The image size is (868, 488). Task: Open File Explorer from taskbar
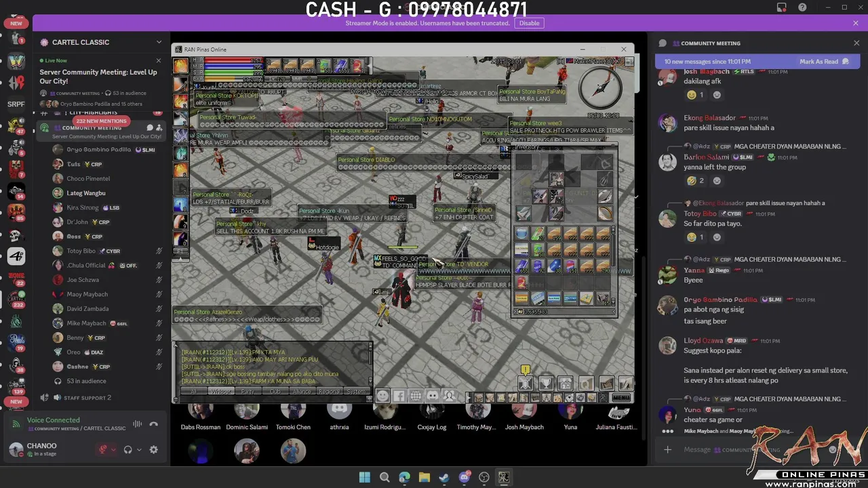tap(425, 477)
